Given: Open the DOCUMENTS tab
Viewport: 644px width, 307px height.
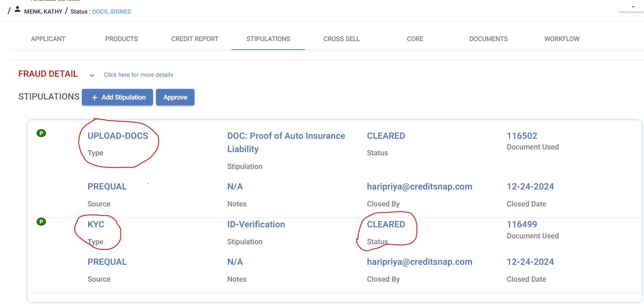Looking at the screenshot, I should point(488,39).
